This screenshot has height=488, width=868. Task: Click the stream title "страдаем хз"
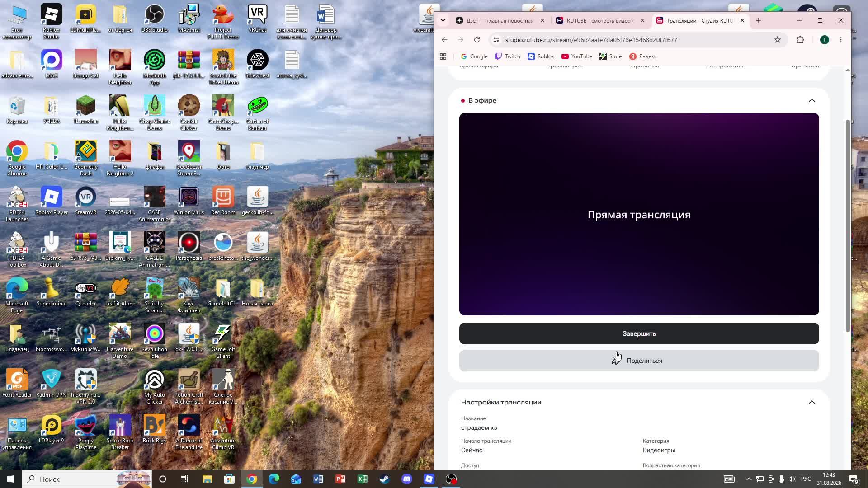479,427
